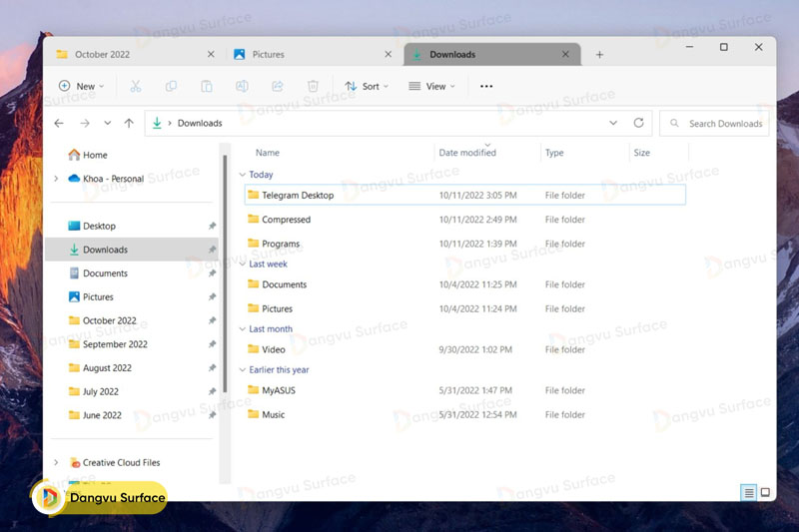Collapse the Today group
Screen dimensions: 799x532
click(x=243, y=175)
